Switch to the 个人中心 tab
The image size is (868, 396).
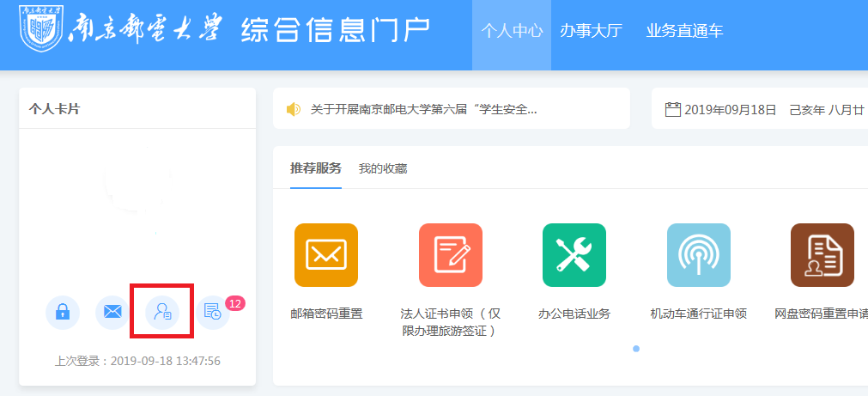512,31
